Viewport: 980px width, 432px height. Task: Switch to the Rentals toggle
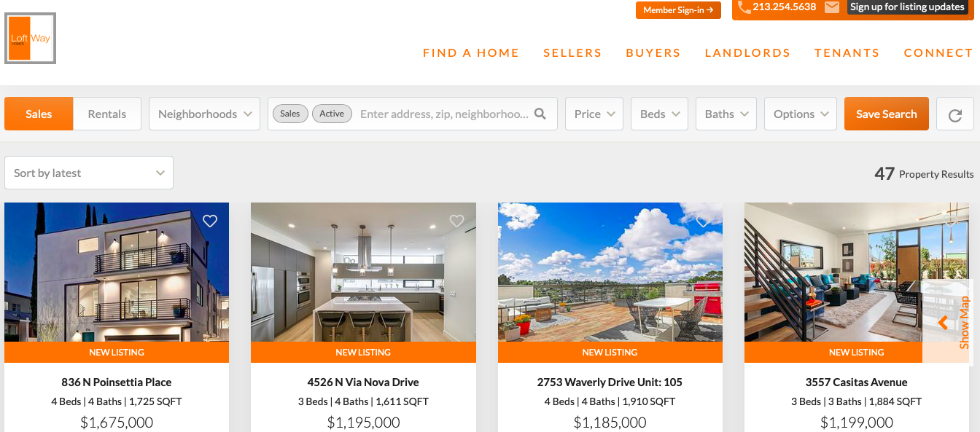click(107, 114)
